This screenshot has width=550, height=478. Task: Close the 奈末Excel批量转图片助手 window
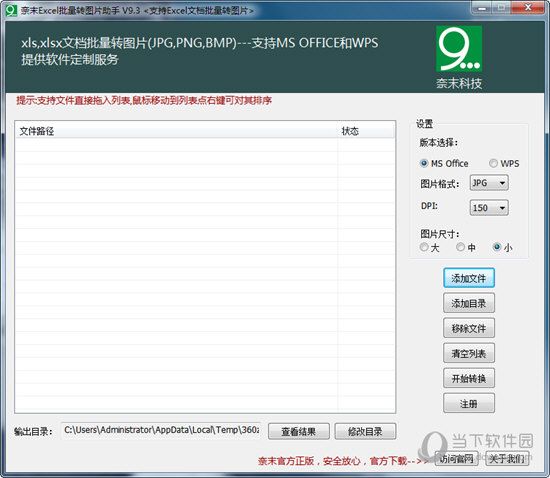pyautogui.click(x=528, y=8)
